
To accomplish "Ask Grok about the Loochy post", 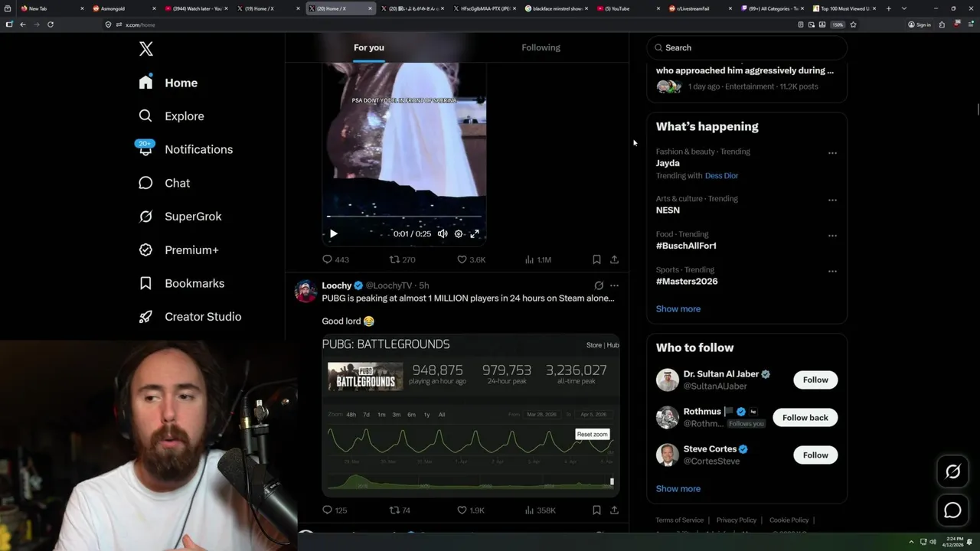I will tap(599, 285).
